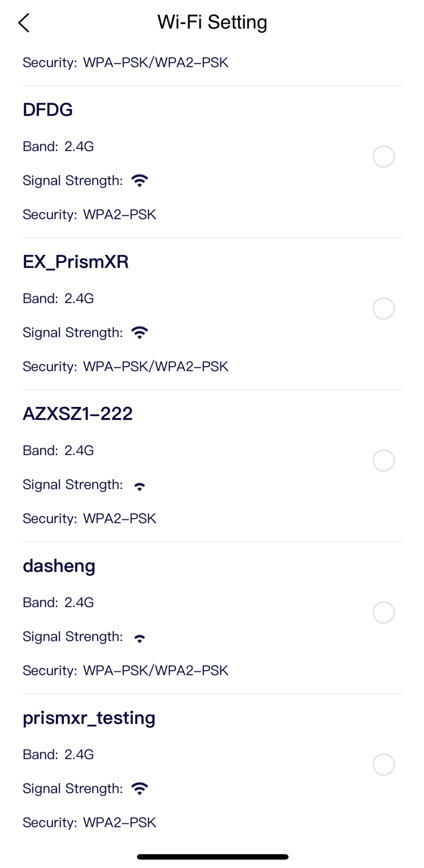The width and height of the screenshot is (424, 868).
Task: Click the dasheng signal strength icon
Action: coord(139,638)
